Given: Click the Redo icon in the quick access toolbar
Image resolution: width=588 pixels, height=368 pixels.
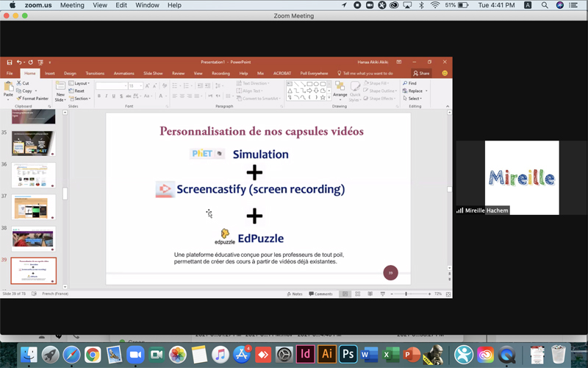Looking at the screenshot, I should tap(30, 63).
